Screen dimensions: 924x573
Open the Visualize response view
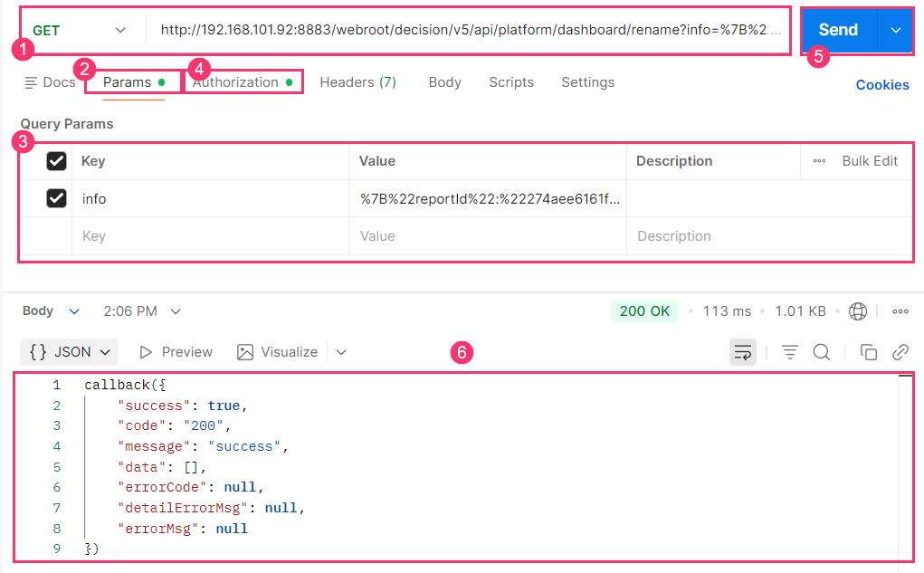coord(277,352)
